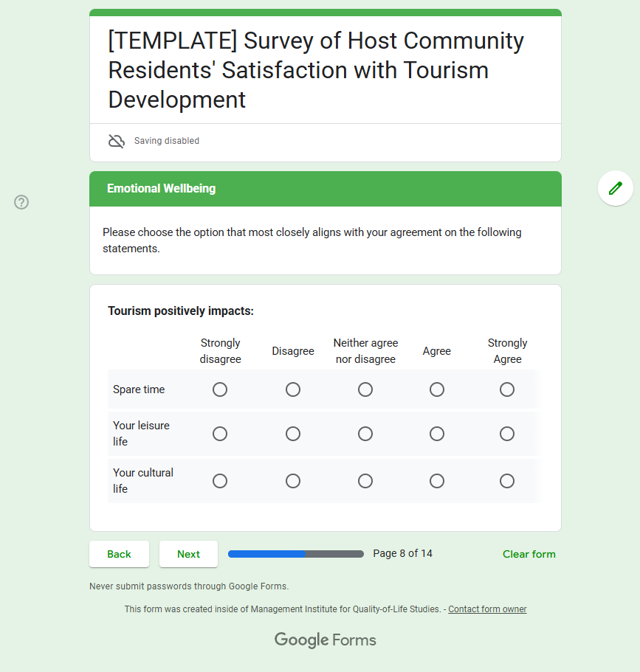The height and width of the screenshot is (672, 640).
Task: Click the pencil edit form icon
Action: pos(615,188)
